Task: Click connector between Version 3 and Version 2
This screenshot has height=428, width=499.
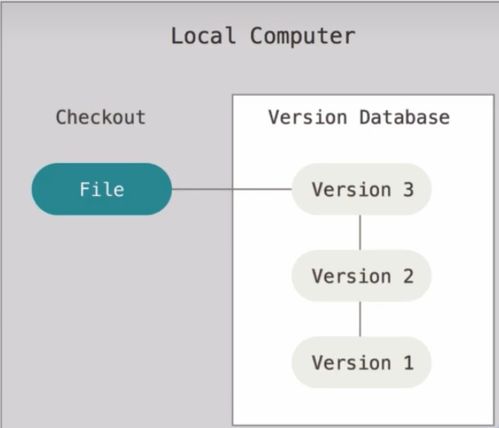Action: click(x=360, y=233)
